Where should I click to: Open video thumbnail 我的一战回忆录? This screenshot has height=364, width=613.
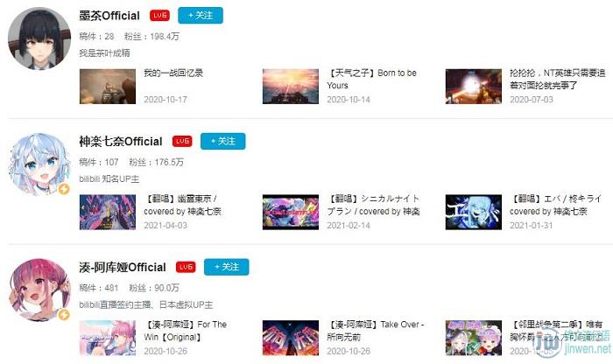click(x=108, y=87)
